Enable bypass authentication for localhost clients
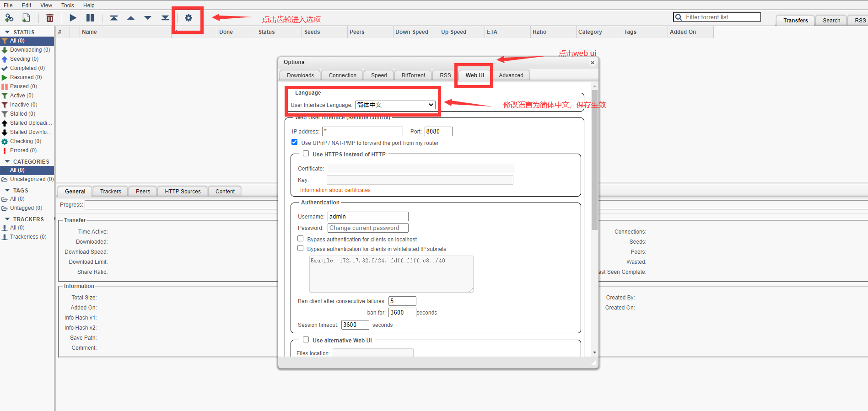 [301, 239]
